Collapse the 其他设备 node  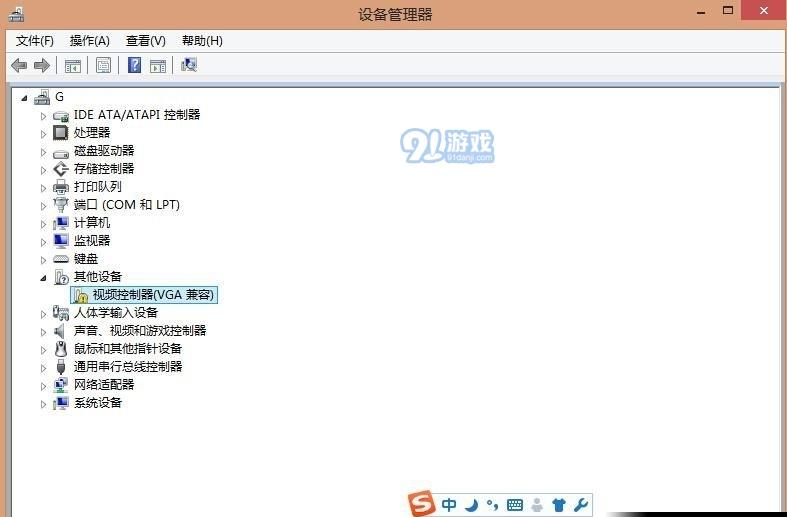[44, 278]
